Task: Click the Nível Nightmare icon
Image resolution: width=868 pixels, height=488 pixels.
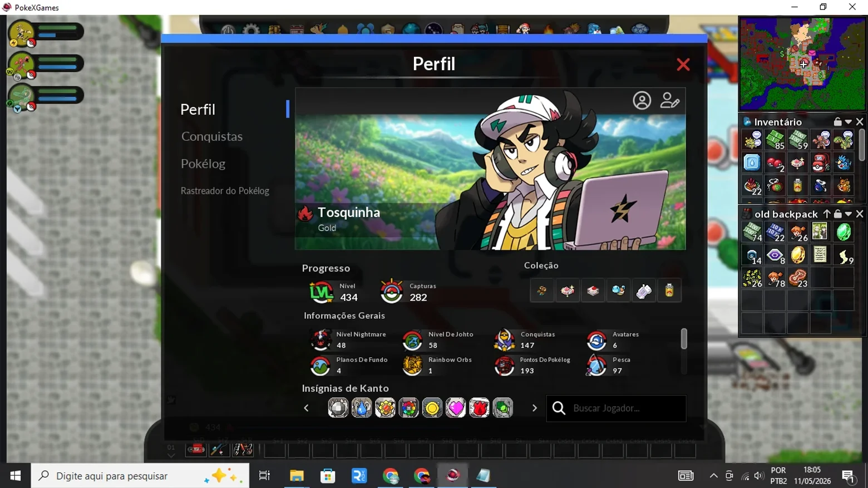Action: 320,340
